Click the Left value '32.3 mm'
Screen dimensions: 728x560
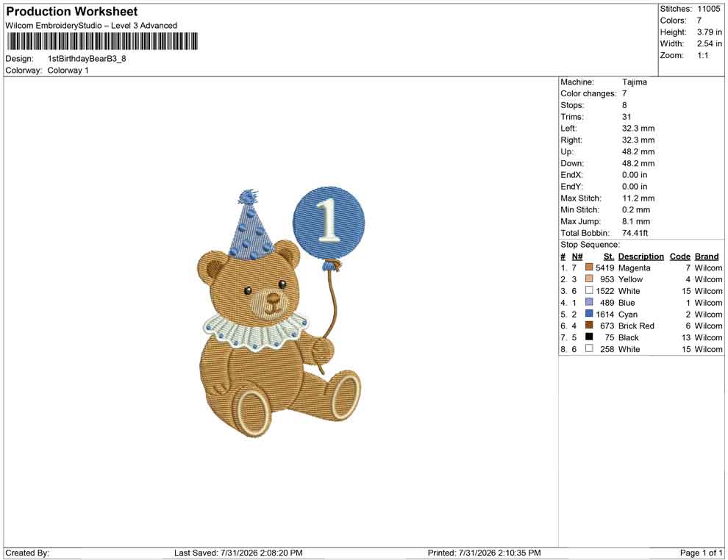click(x=638, y=129)
